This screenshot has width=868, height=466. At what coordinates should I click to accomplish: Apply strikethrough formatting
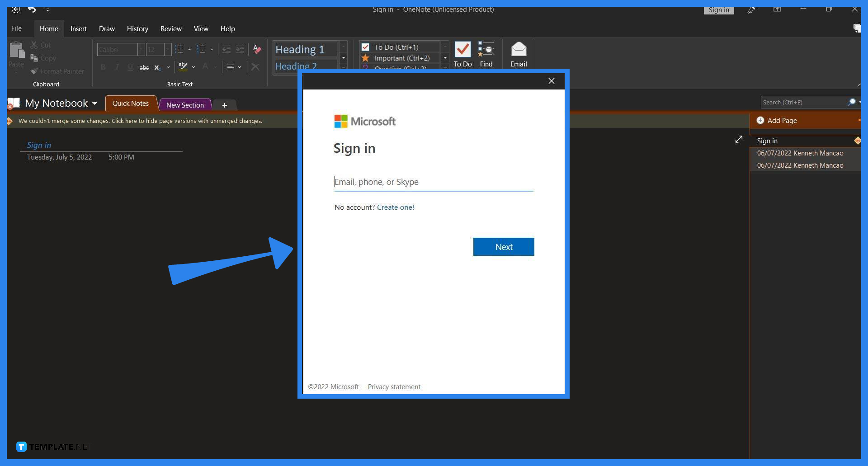coord(144,67)
